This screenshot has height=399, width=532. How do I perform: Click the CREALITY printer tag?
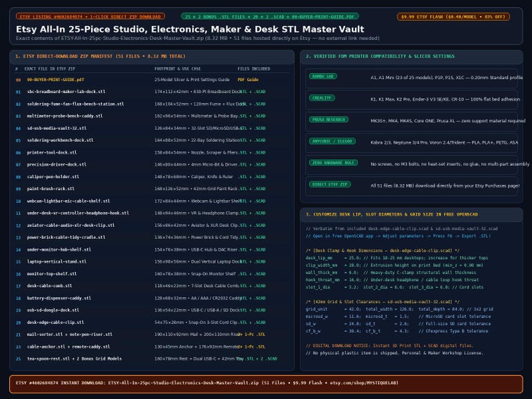click(x=322, y=98)
